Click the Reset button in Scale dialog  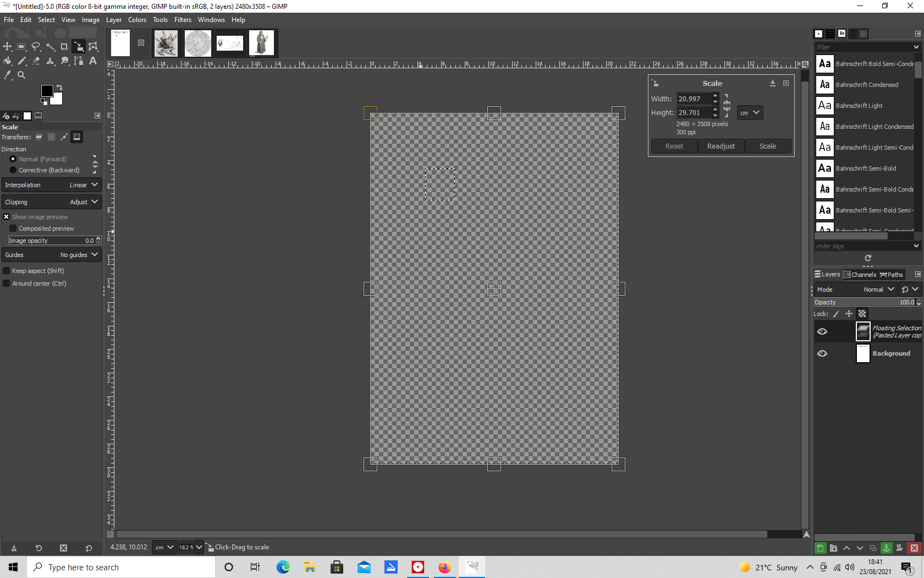pos(674,146)
